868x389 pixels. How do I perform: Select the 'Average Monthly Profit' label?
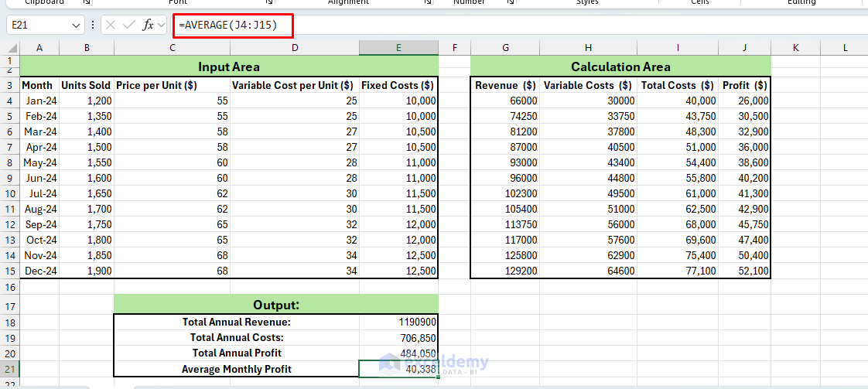(237, 369)
